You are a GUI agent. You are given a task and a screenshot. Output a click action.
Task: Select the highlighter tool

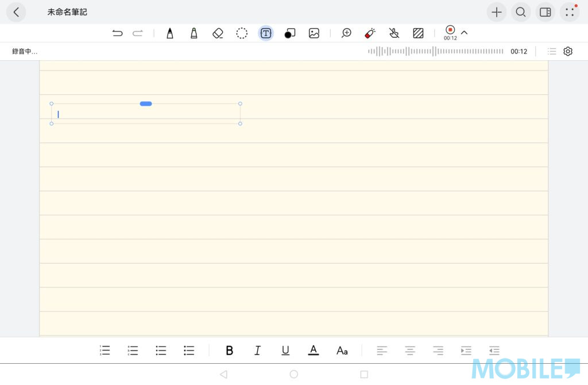(x=194, y=33)
